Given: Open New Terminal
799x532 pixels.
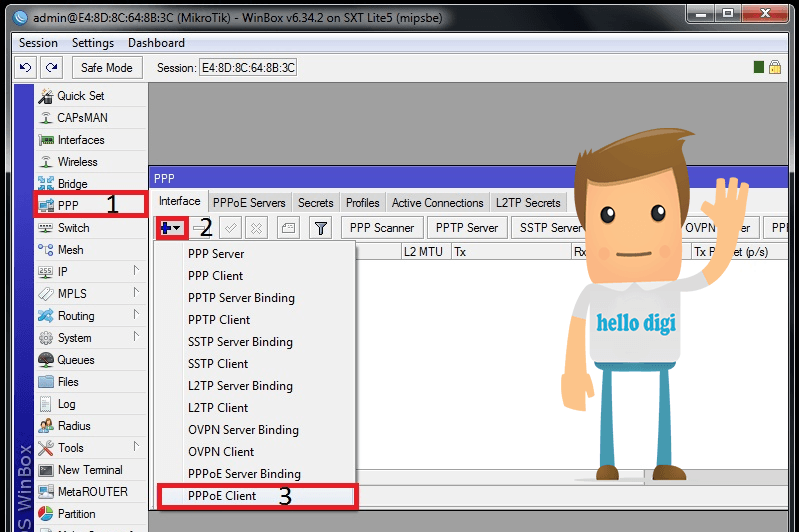Looking at the screenshot, I should [x=91, y=470].
